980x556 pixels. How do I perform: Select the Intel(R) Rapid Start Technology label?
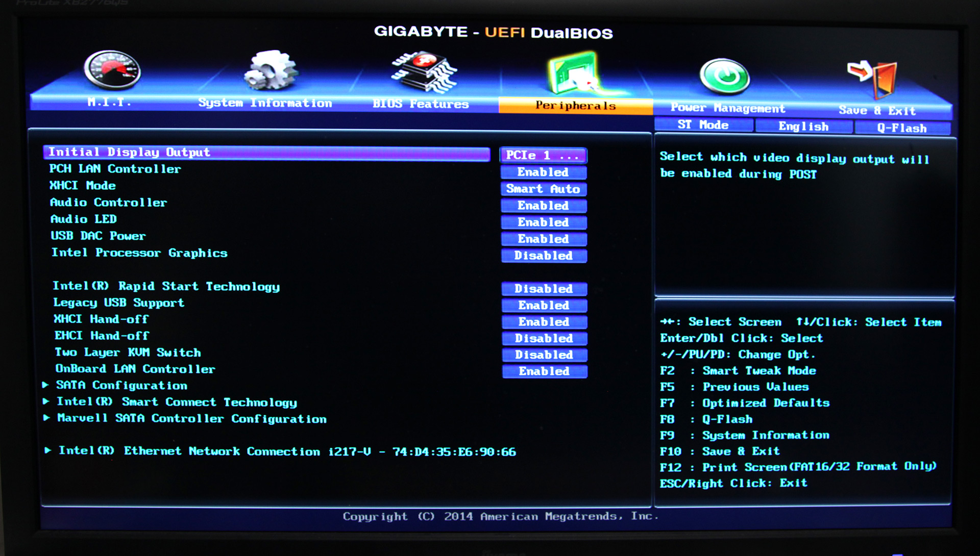point(166,287)
